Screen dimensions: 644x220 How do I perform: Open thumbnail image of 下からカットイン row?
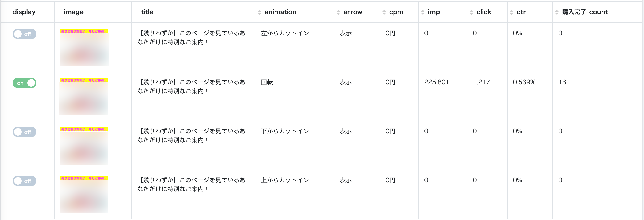84,146
